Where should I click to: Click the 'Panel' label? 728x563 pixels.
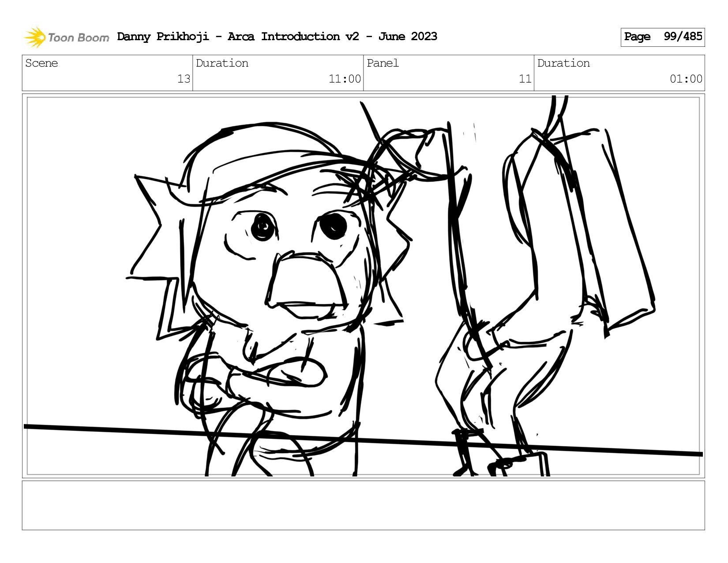tap(383, 63)
